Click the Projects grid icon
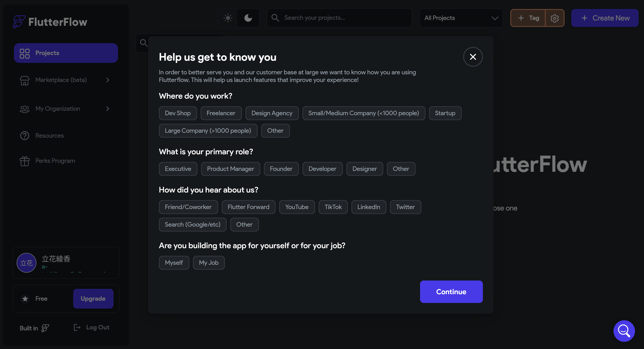The width and height of the screenshot is (644, 349). [24, 53]
